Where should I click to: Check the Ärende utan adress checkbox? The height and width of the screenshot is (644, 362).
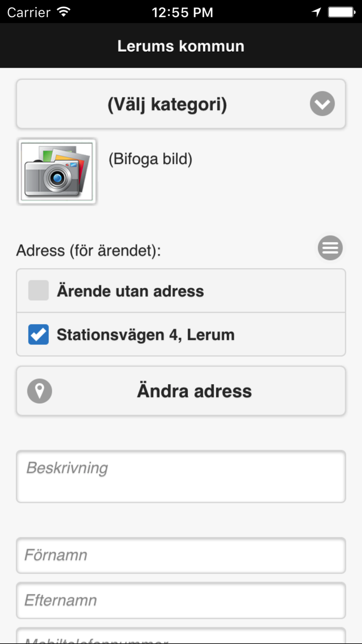point(38,290)
